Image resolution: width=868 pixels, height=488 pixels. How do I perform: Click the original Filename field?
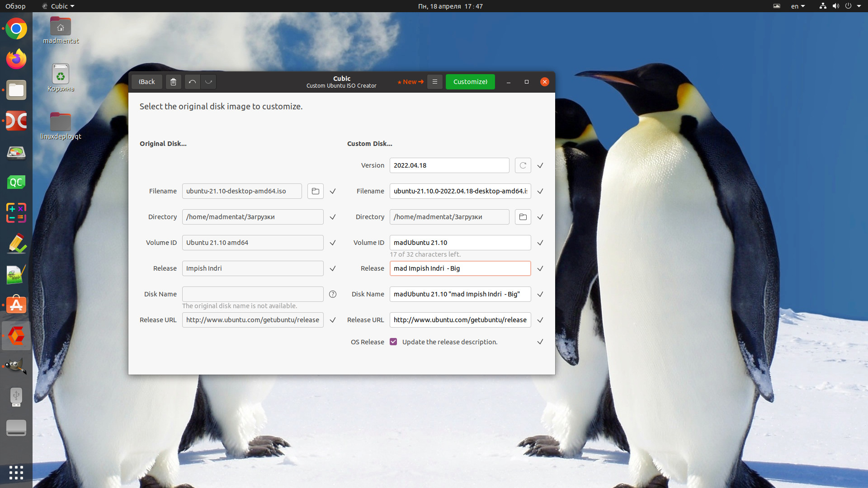point(242,191)
